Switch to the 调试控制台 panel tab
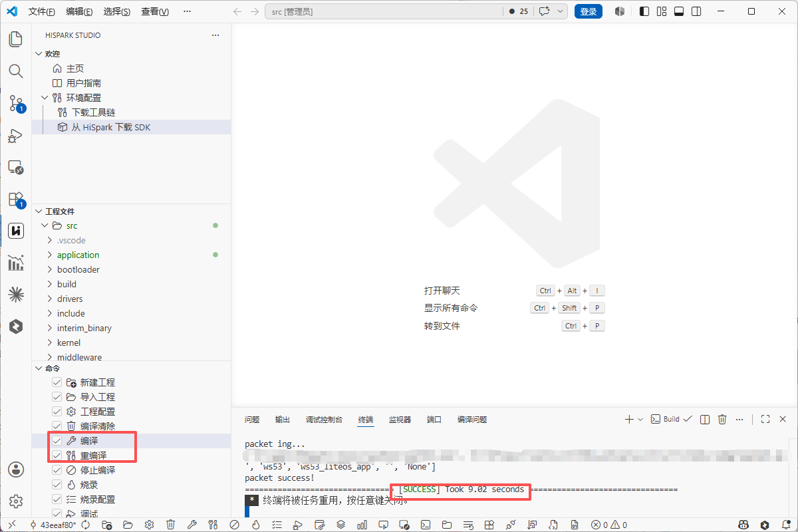This screenshot has width=798, height=532. tap(325, 420)
